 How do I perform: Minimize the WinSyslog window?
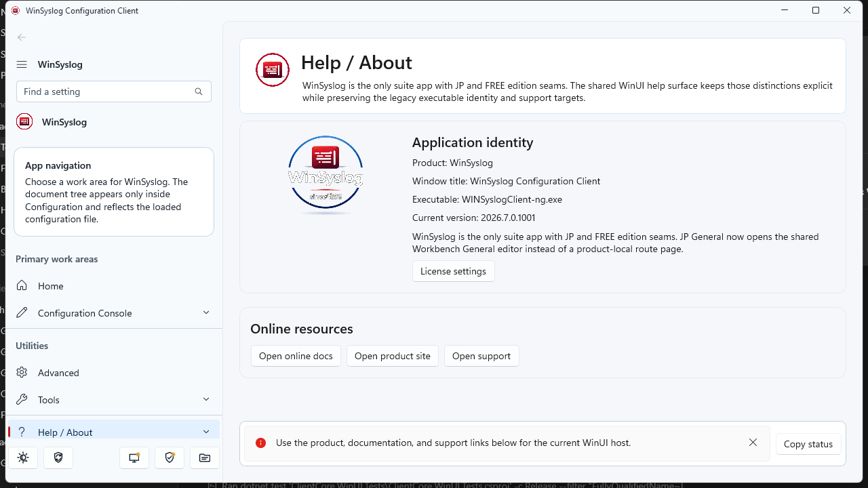(x=785, y=10)
